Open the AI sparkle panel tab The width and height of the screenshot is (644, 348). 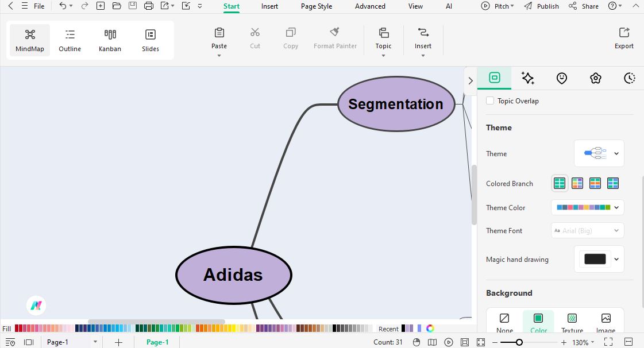(528, 78)
